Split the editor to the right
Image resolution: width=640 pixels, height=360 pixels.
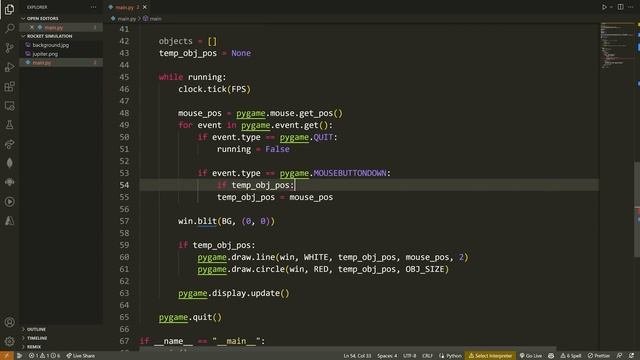click(x=620, y=7)
